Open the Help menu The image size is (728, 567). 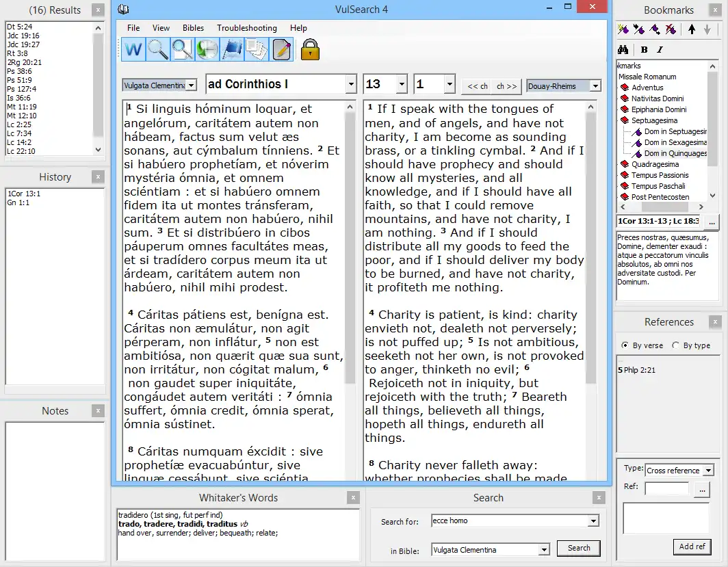(298, 28)
